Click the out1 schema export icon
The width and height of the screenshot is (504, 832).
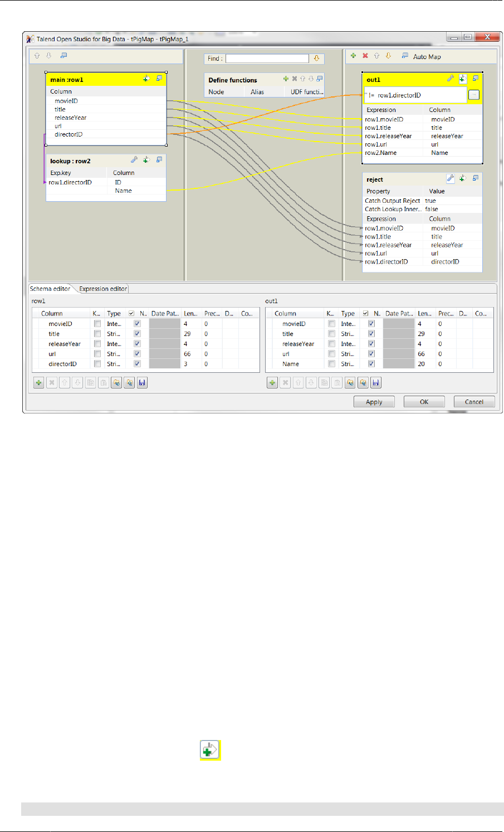coord(363,383)
